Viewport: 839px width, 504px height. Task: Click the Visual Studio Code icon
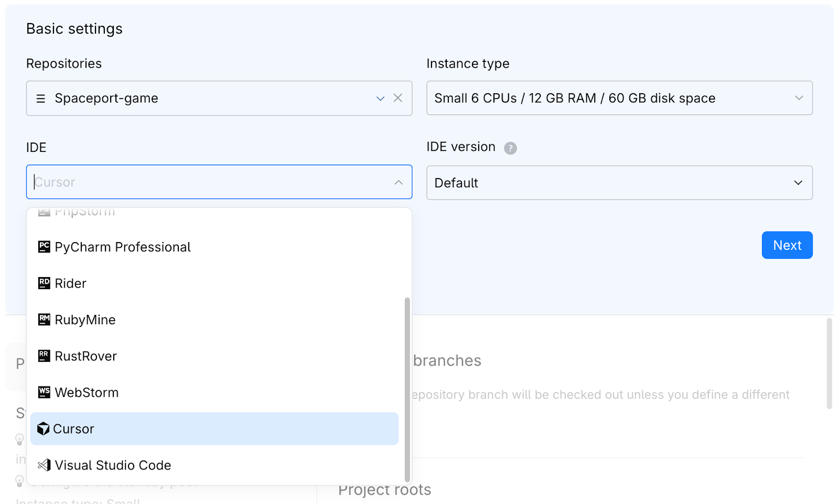click(44, 465)
